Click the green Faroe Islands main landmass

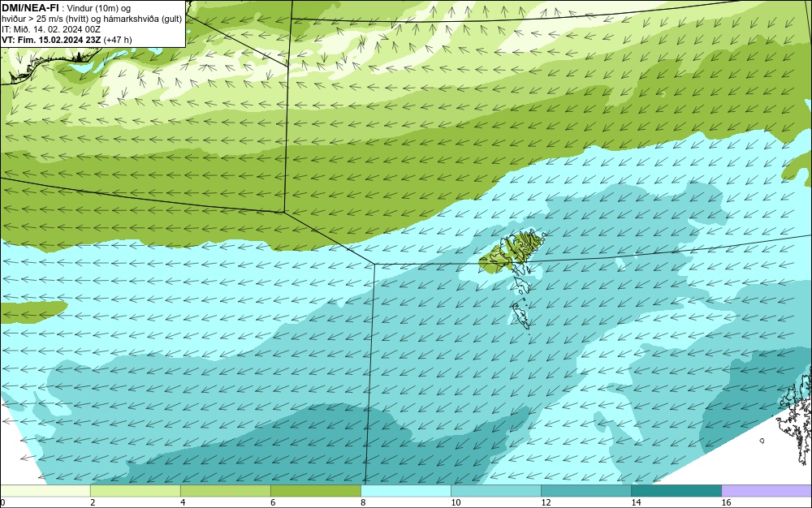point(510,251)
